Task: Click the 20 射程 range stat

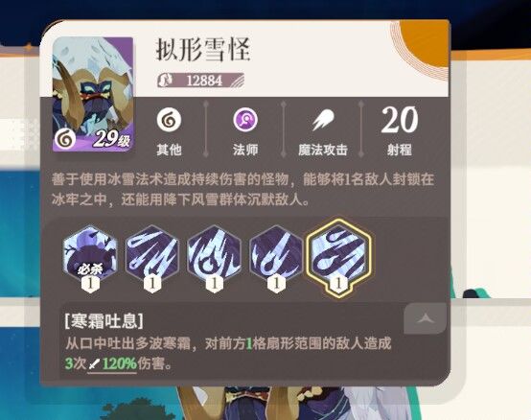Action: 400,130
